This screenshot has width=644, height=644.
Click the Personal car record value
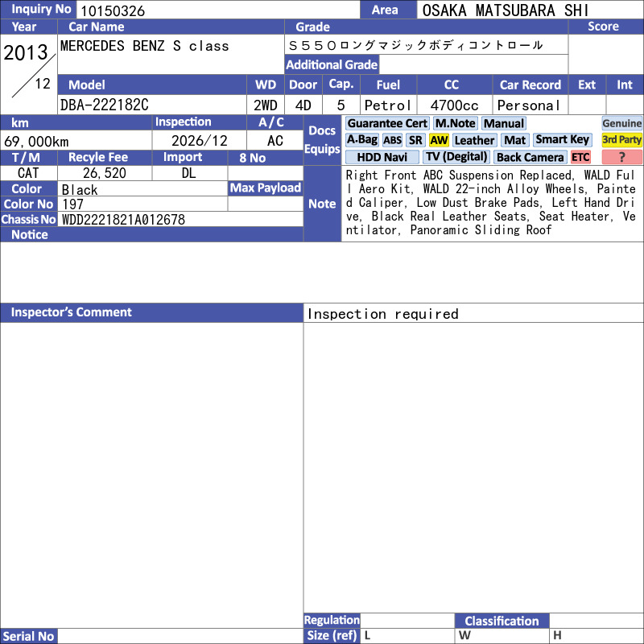point(528,105)
